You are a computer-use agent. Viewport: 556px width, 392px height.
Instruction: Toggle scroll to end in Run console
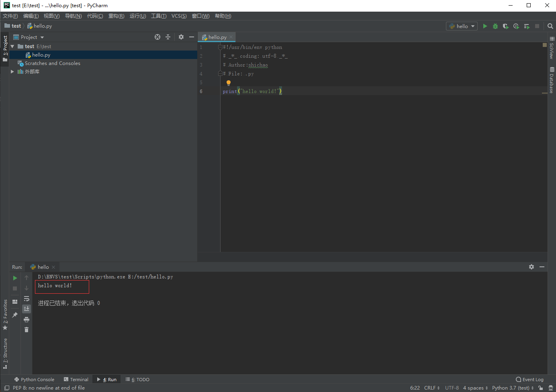(x=27, y=309)
